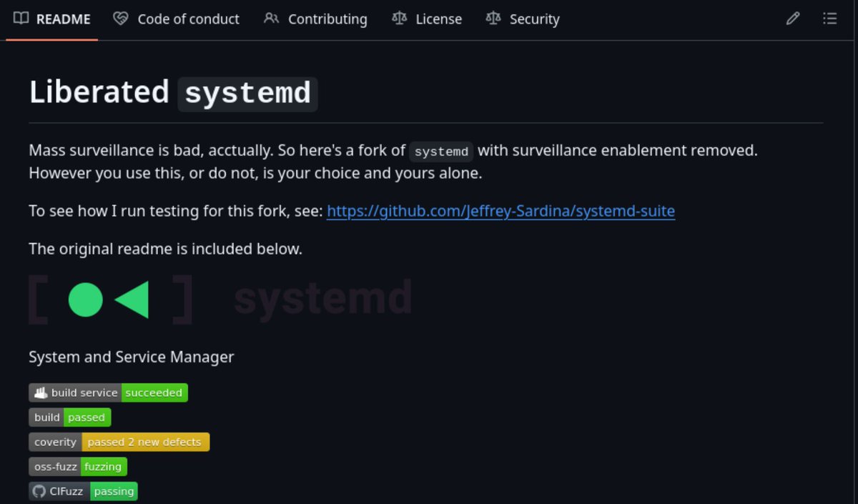This screenshot has height=504, width=858.
Task: Click the 'System and Service Manager' text
Action: (x=132, y=357)
